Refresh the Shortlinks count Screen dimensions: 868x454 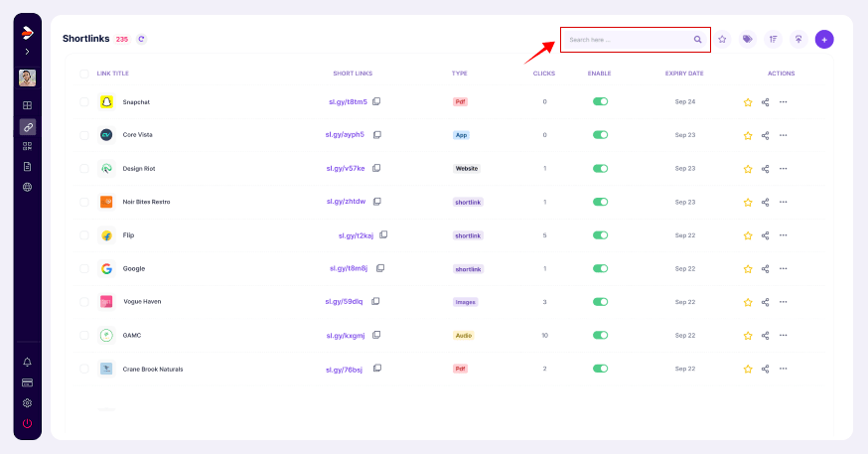(141, 39)
